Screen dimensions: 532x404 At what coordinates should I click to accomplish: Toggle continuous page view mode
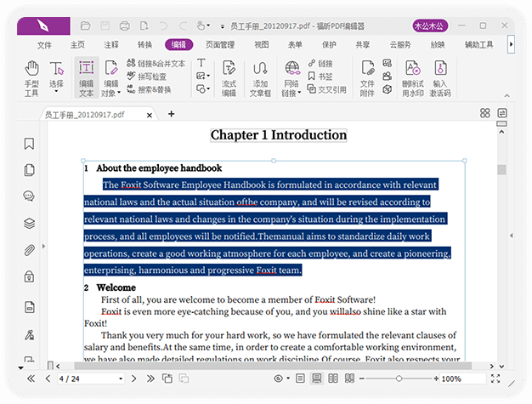pos(317,378)
